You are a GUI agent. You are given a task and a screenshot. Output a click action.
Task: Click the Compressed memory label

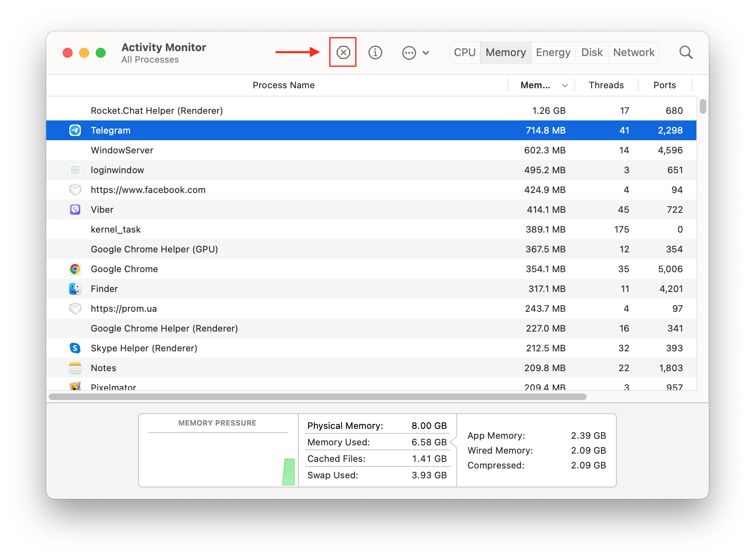tap(496, 465)
